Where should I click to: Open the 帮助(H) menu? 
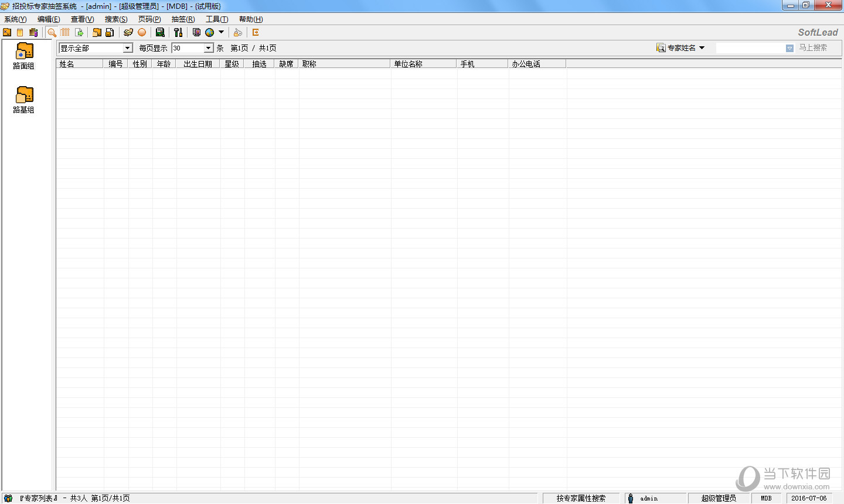pyautogui.click(x=251, y=19)
